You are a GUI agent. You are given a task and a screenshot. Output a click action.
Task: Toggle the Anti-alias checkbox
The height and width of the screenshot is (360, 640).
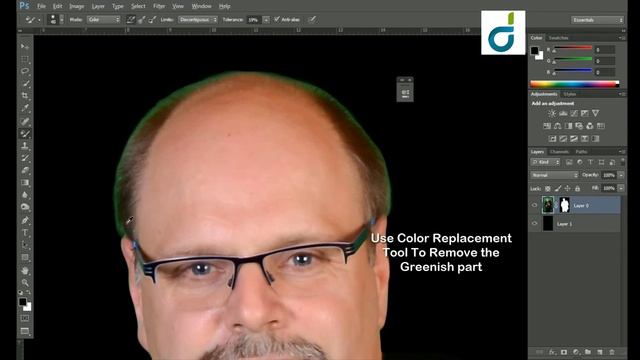277,19
